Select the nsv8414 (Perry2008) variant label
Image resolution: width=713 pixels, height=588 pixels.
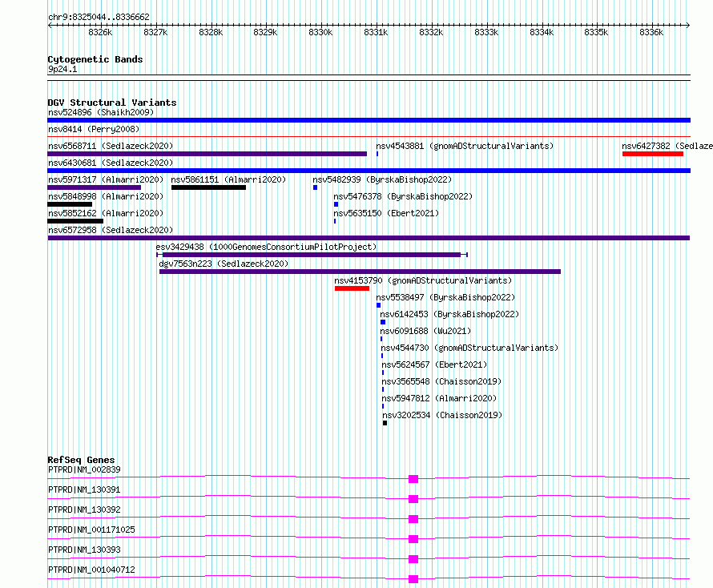94,129
